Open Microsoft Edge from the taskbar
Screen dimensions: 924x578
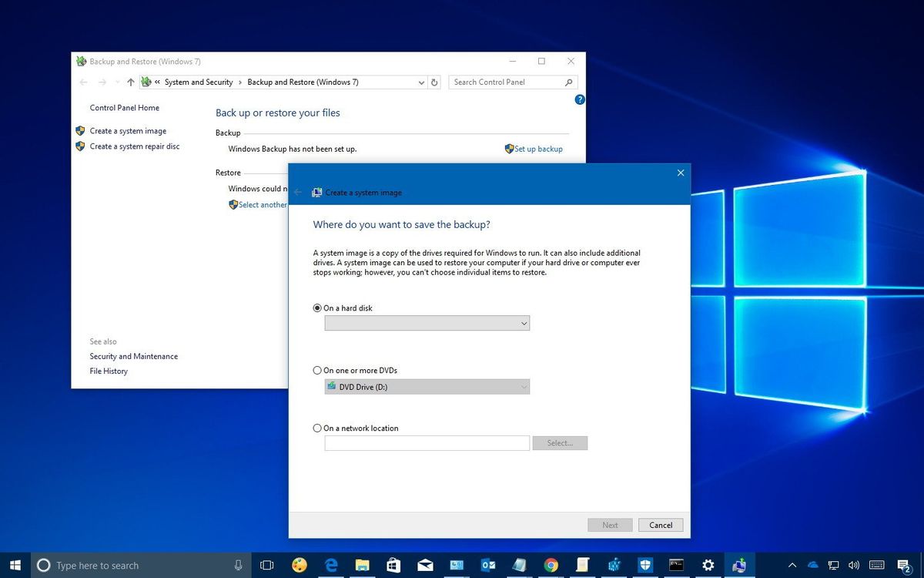(331, 565)
